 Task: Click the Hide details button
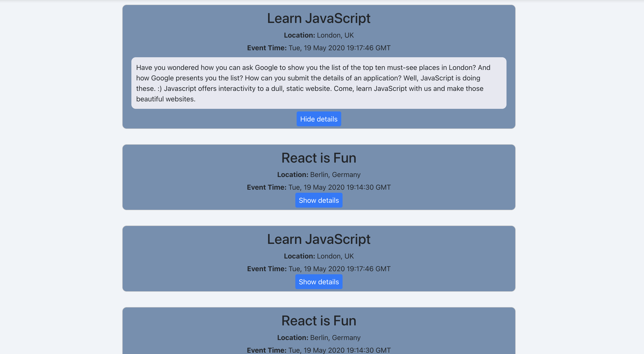point(319,119)
